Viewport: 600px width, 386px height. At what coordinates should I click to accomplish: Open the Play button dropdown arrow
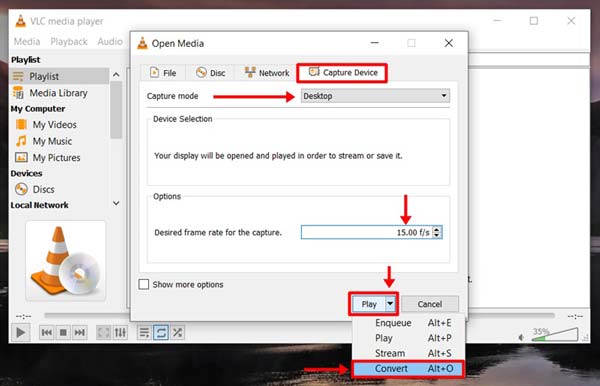pyautogui.click(x=390, y=304)
